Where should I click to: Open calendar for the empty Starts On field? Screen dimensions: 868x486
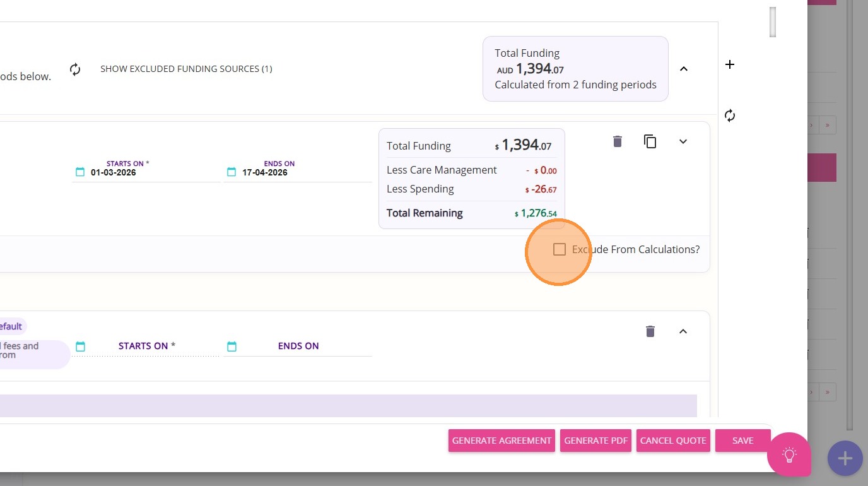coord(80,347)
